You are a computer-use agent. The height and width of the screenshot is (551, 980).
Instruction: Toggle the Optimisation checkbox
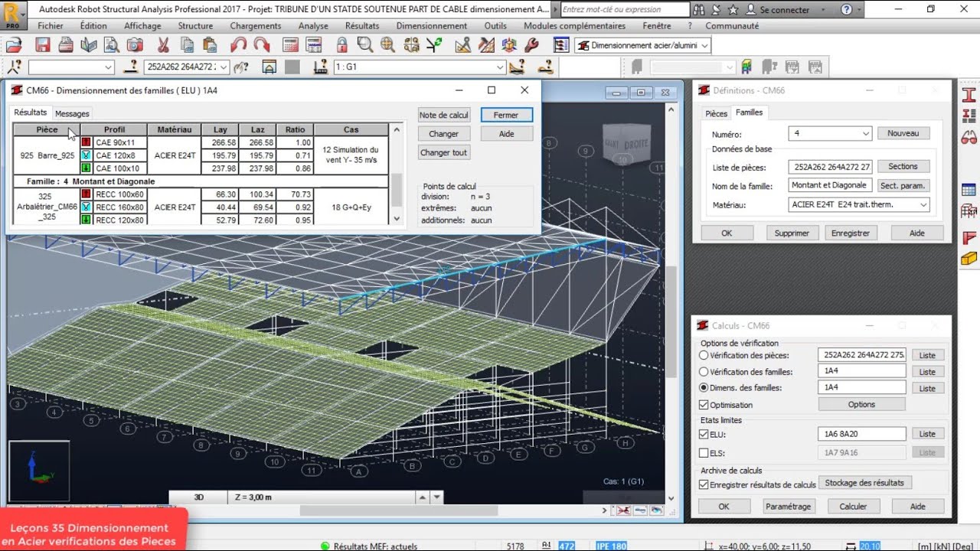704,405
